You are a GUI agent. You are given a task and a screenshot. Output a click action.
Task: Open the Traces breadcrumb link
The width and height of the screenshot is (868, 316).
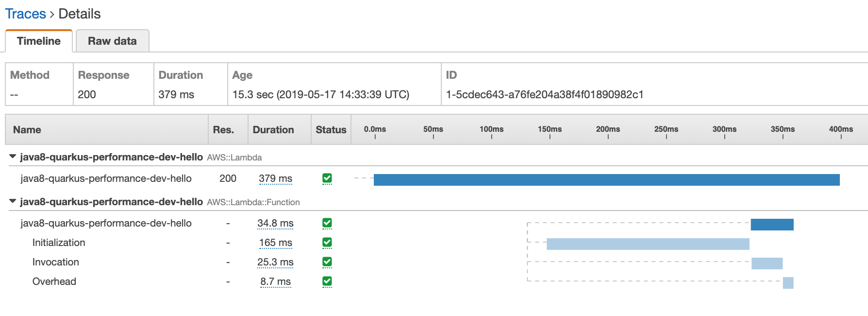(x=25, y=14)
